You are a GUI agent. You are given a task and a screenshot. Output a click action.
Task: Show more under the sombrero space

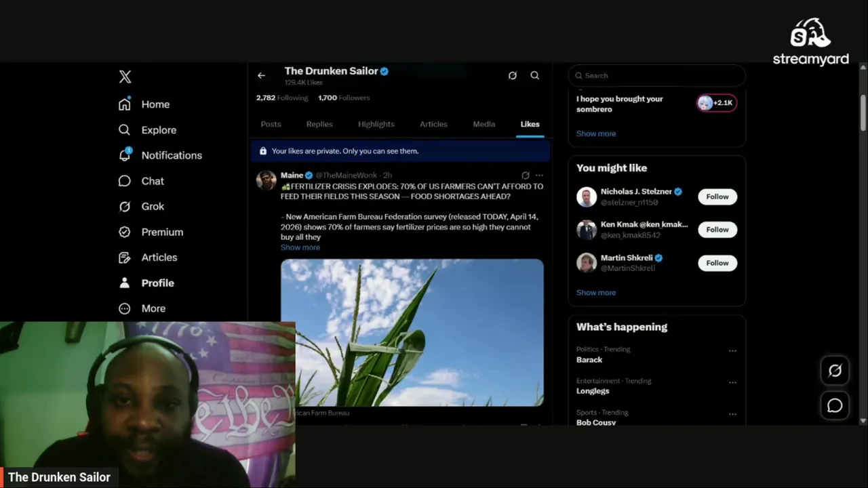(596, 134)
